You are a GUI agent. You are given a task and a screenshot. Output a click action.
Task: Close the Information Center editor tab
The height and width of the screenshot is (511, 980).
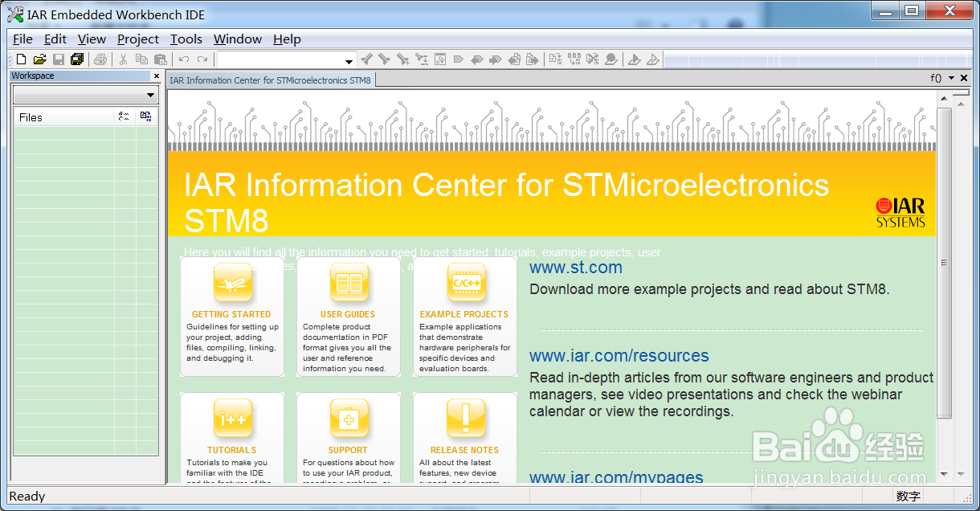coord(963,79)
